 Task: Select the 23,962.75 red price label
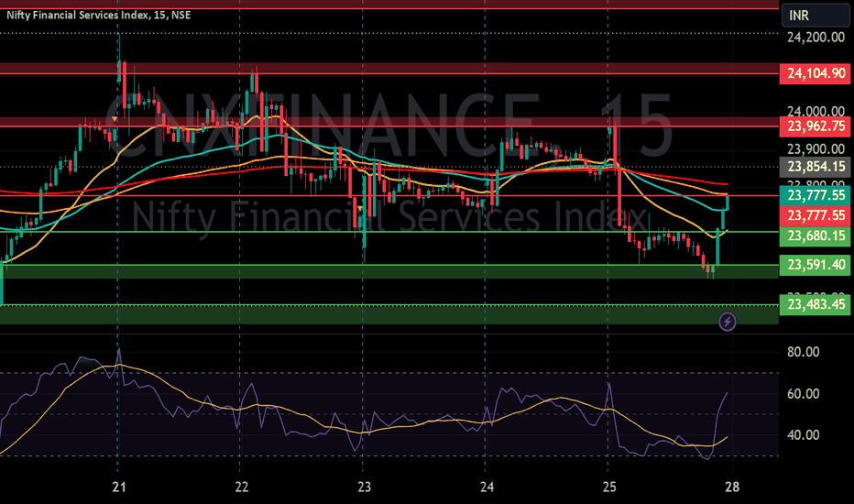click(815, 126)
